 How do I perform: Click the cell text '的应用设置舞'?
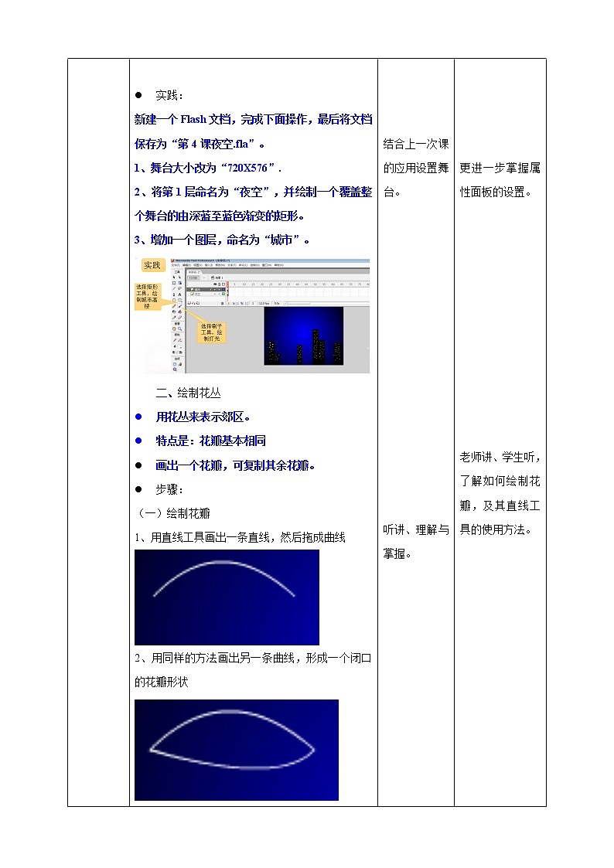(x=416, y=168)
